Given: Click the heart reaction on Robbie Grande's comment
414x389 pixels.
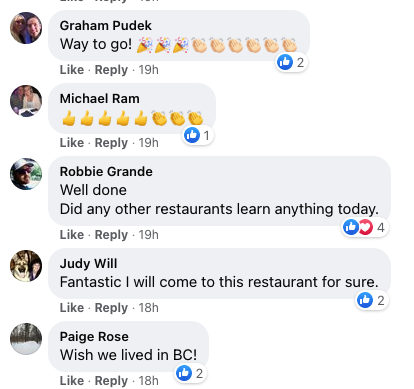Looking at the screenshot, I should 366,227.
